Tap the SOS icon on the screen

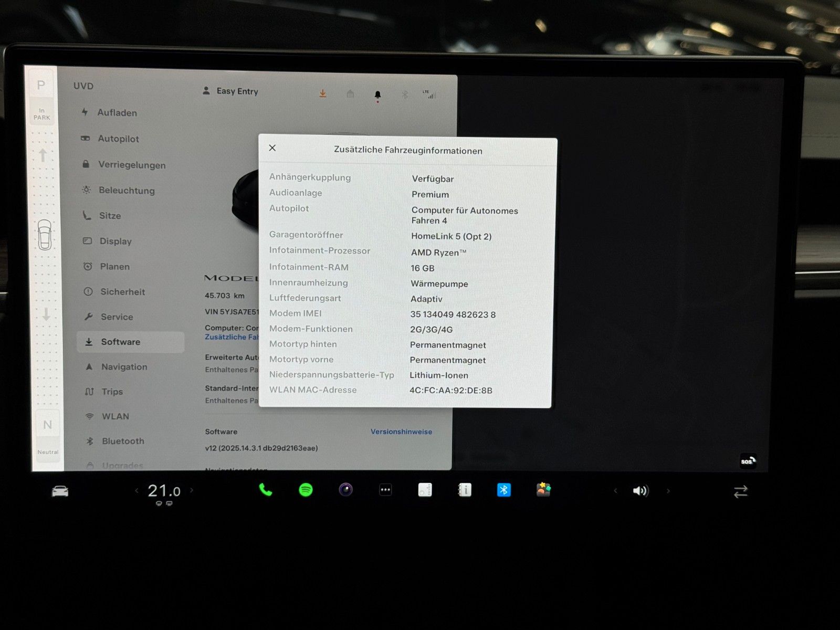click(x=748, y=461)
